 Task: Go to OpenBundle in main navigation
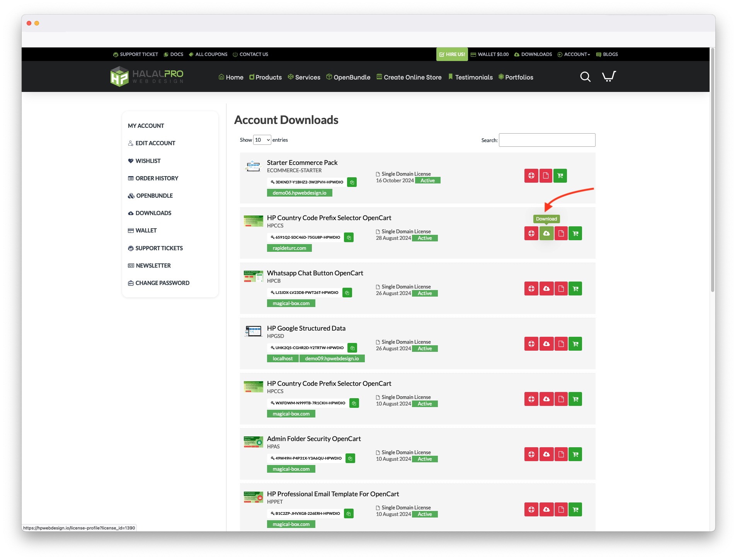pyautogui.click(x=348, y=77)
